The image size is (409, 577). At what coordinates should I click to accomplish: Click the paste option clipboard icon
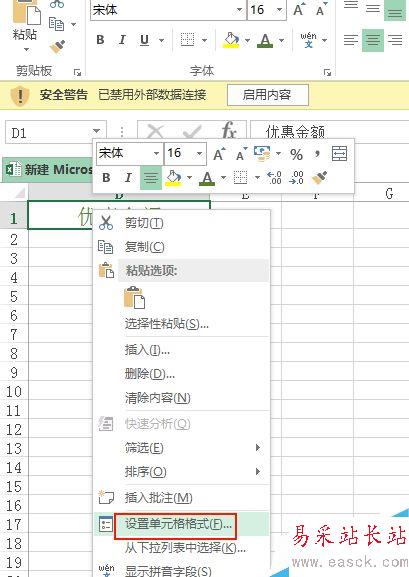[134, 297]
